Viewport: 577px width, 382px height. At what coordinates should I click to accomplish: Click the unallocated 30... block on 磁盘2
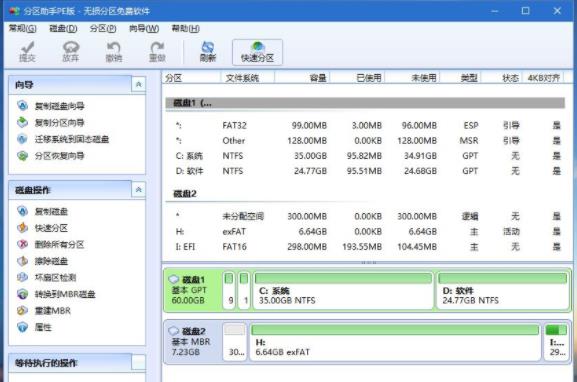pyautogui.click(x=234, y=341)
